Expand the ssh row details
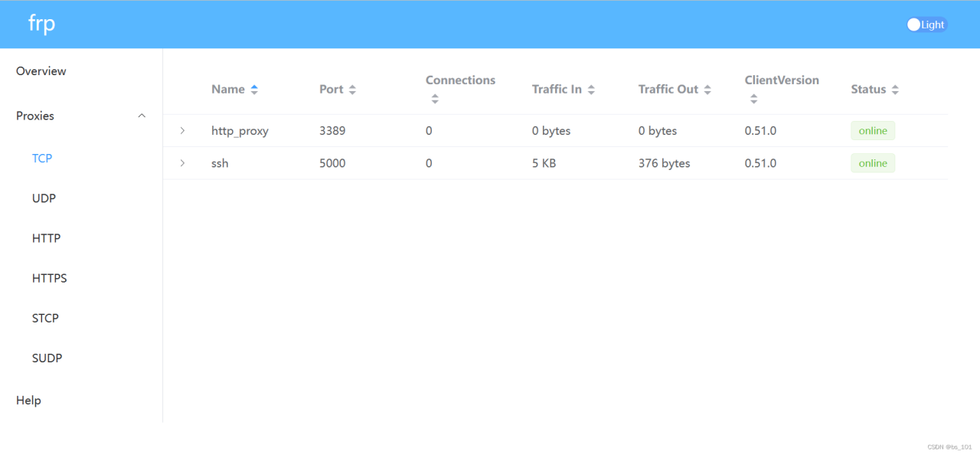The width and height of the screenshot is (980, 455). [182, 163]
